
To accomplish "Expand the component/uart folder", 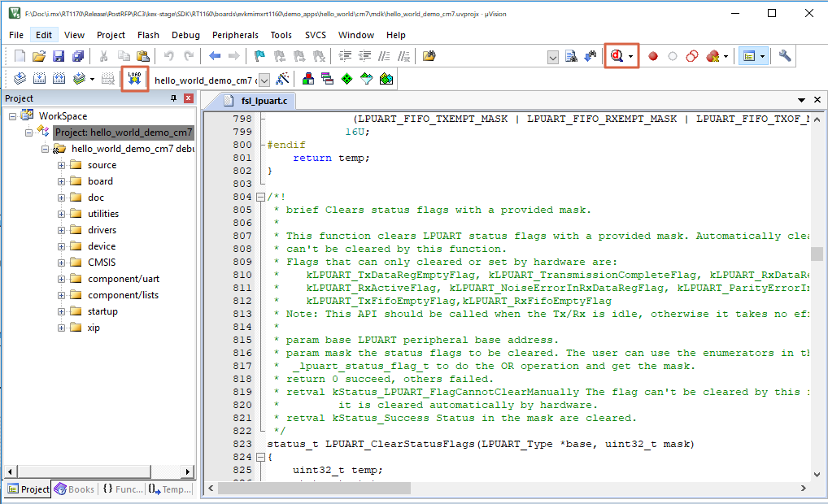I will click(x=61, y=279).
